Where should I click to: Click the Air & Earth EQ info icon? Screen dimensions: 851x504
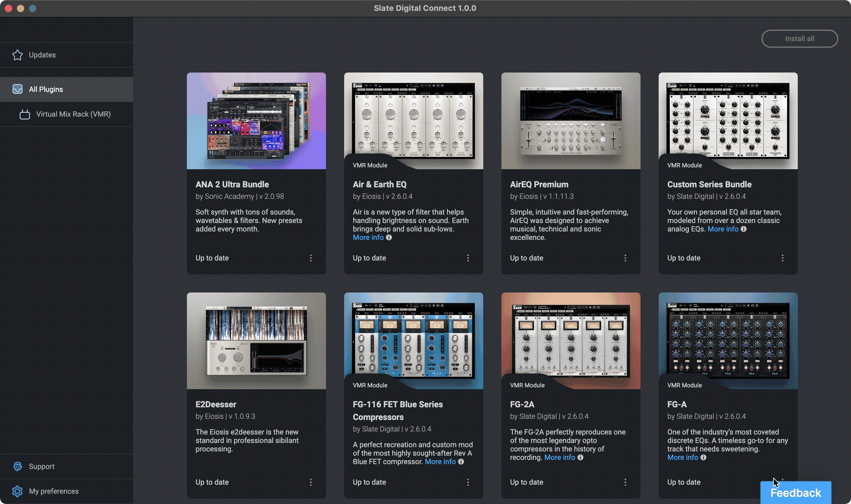tap(389, 238)
